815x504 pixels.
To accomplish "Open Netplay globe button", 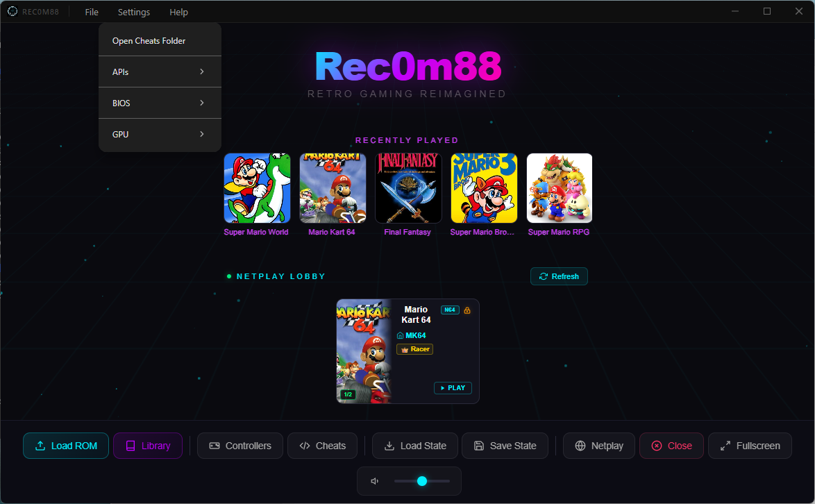I will click(598, 446).
